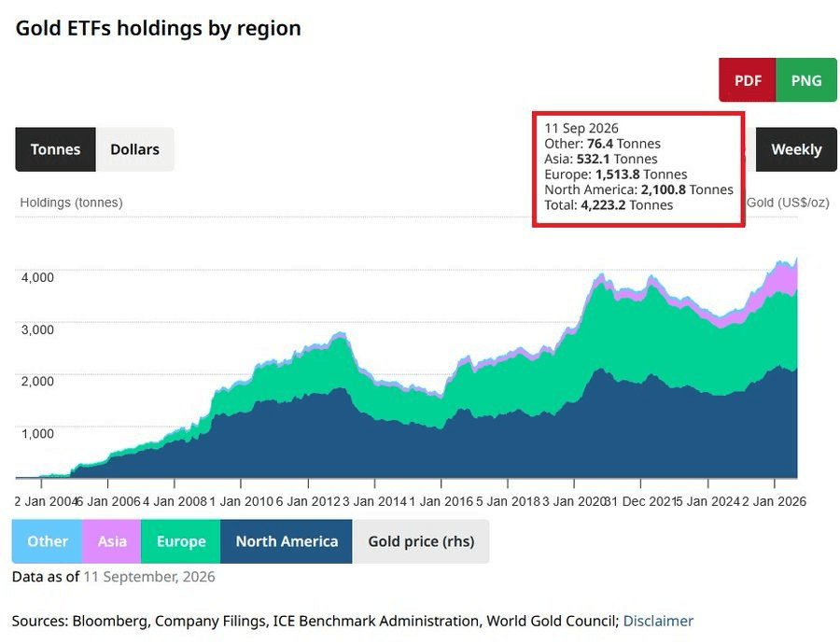Click the '4 Jan 2008' x-axis label

(x=175, y=501)
